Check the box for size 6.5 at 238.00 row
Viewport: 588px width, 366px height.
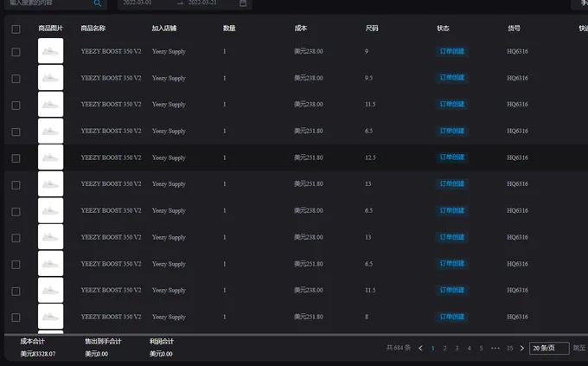click(16, 211)
